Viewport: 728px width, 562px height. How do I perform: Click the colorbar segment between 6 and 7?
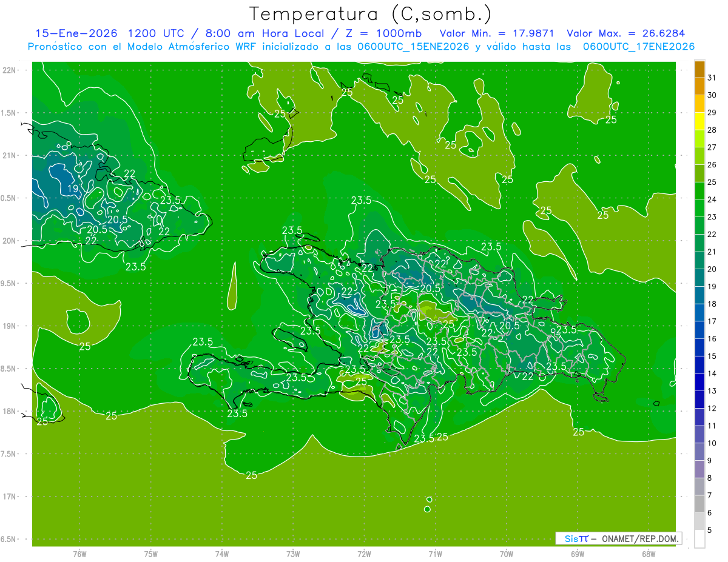click(699, 504)
